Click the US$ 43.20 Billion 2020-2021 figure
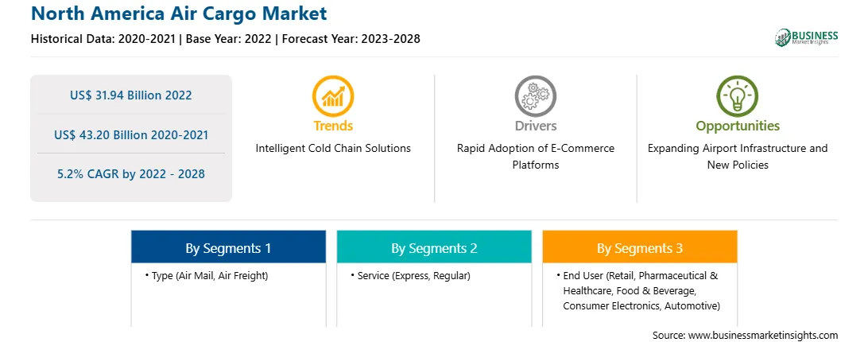This screenshot has height=342, width=868. pos(131,134)
